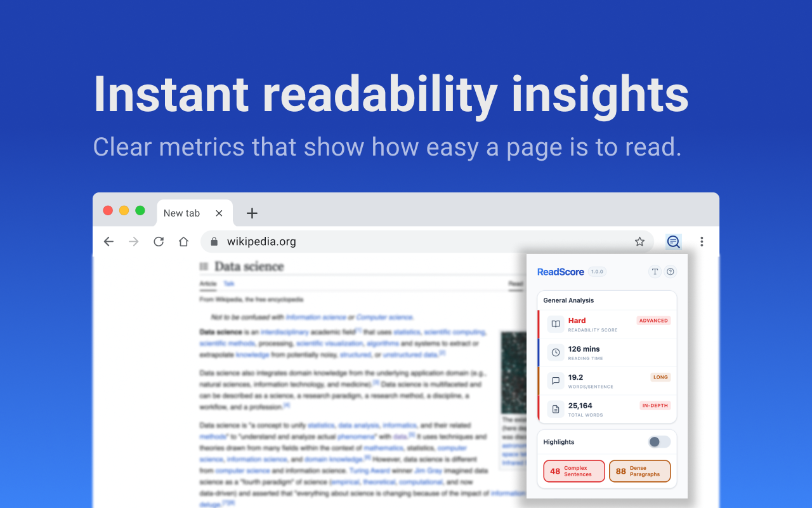This screenshot has width=812, height=508.
Task: Open the Talk tab on the Wikipedia article
Action: coord(228,284)
